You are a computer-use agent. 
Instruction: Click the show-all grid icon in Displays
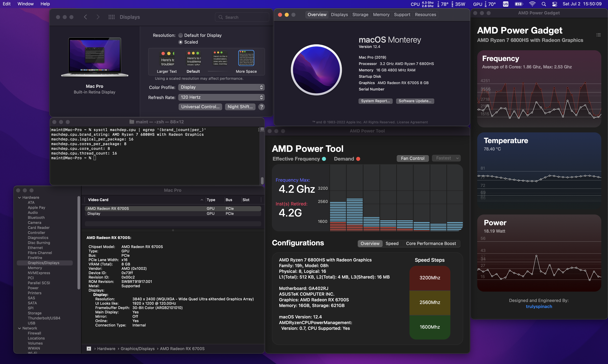[111, 17]
